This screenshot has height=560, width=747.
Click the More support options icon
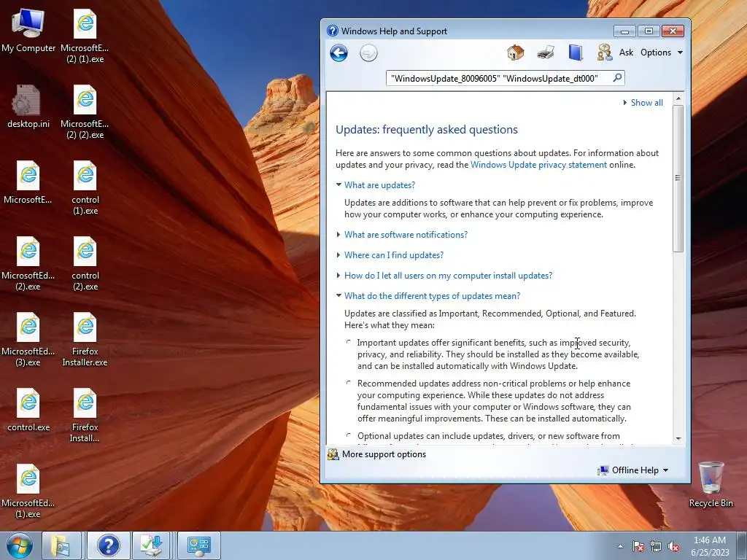[333, 454]
